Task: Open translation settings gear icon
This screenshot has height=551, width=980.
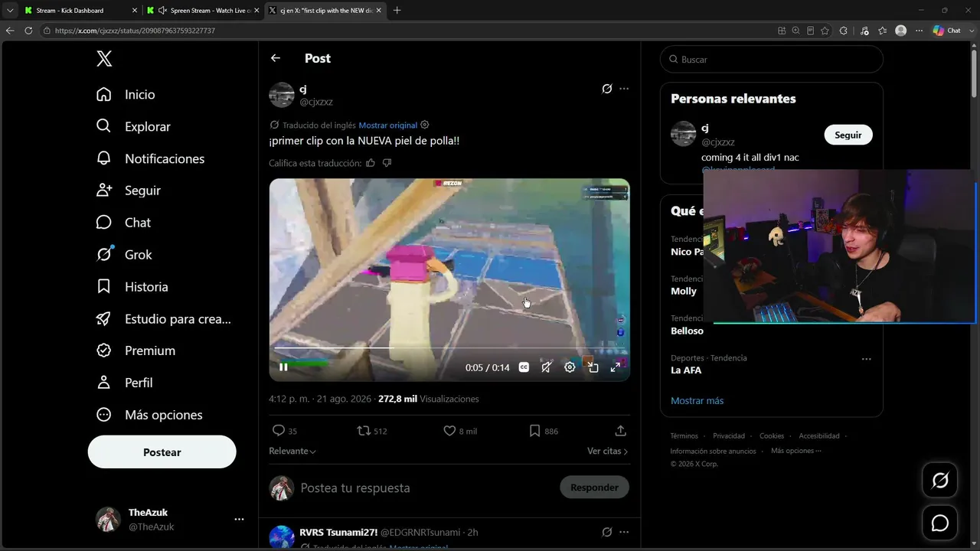Action: 425,125
